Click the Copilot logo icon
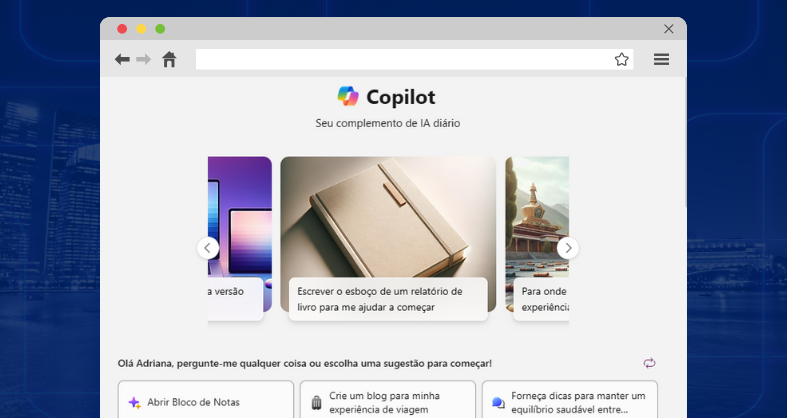The width and height of the screenshot is (787, 418). pyautogui.click(x=348, y=96)
